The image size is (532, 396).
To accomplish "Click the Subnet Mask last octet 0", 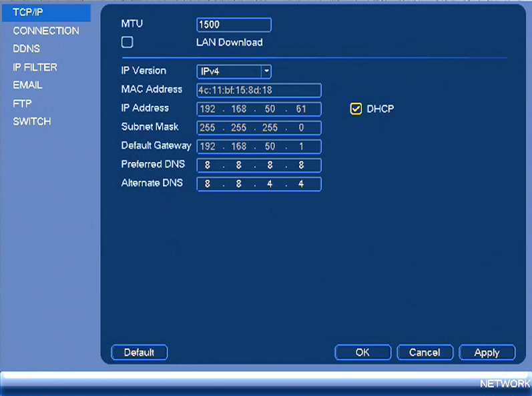I will [301, 128].
